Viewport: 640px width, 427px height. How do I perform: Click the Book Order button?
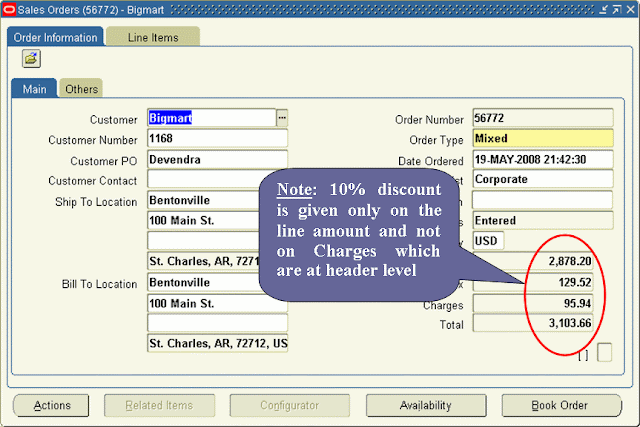pyautogui.click(x=561, y=405)
